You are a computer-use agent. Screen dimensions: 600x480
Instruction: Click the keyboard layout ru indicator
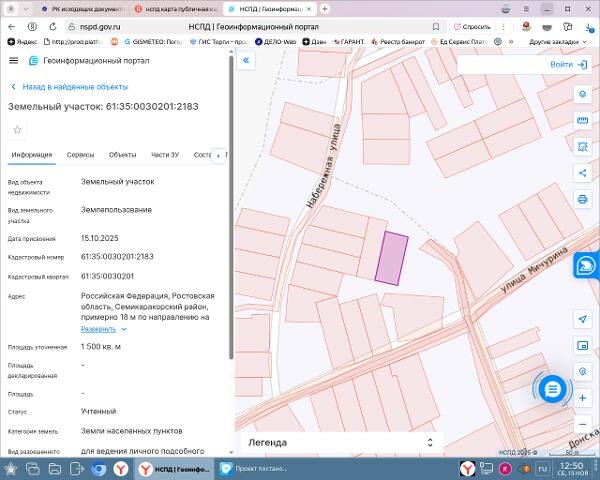pyautogui.click(x=543, y=469)
